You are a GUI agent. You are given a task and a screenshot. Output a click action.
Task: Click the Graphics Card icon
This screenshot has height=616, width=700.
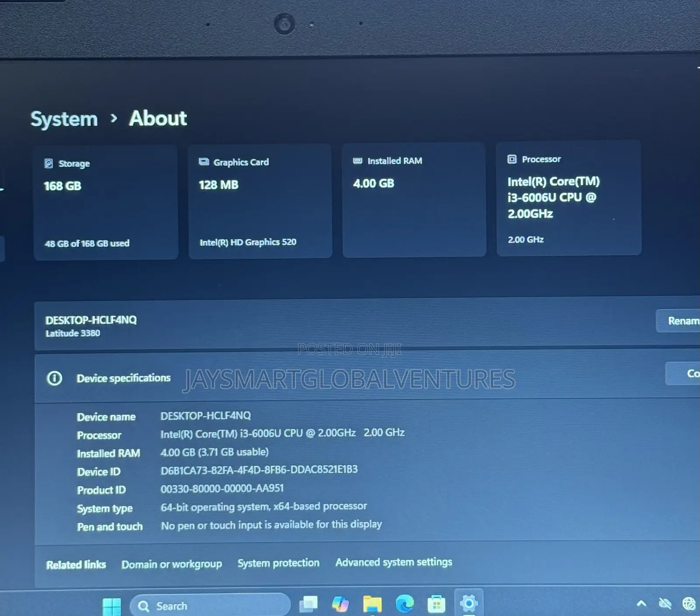click(x=204, y=162)
